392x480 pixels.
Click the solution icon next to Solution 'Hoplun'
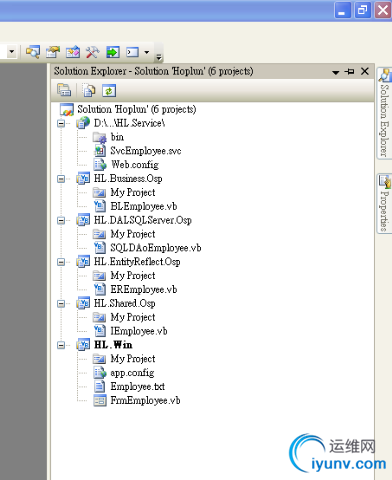(x=66, y=109)
